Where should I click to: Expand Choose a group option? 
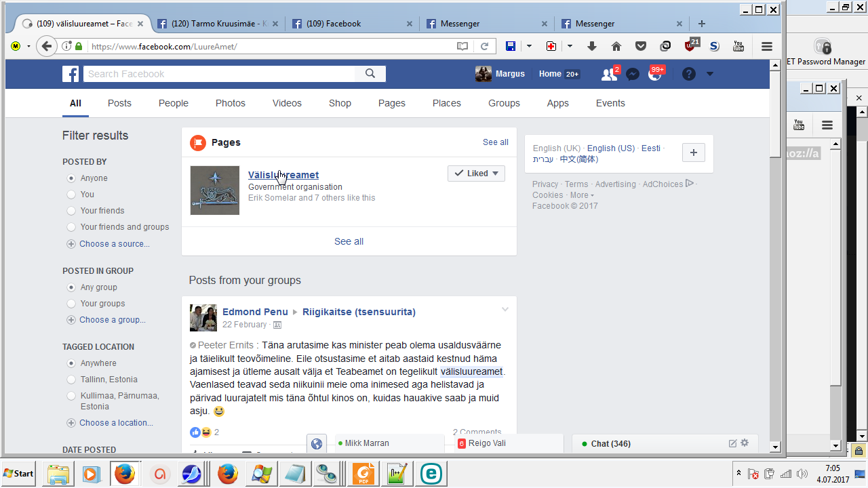(x=106, y=320)
